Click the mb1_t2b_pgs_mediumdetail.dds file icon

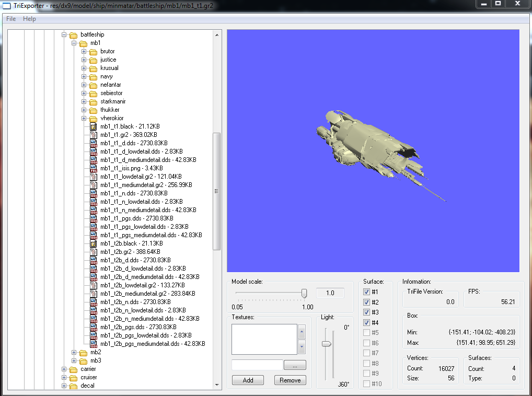pyautogui.click(x=94, y=344)
